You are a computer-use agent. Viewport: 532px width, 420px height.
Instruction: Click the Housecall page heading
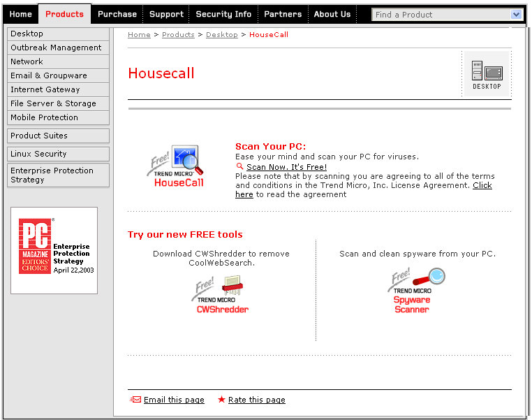[x=161, y=73]
